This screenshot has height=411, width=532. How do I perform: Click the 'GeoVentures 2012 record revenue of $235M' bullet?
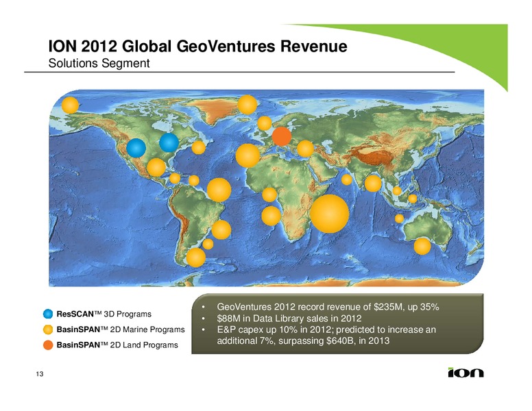coord(328,308)
